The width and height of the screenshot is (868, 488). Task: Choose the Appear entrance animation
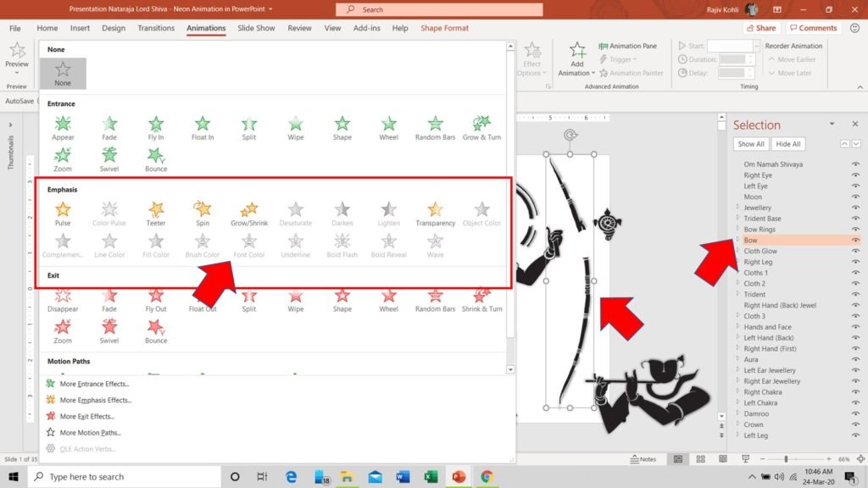[x=63, y=128]
